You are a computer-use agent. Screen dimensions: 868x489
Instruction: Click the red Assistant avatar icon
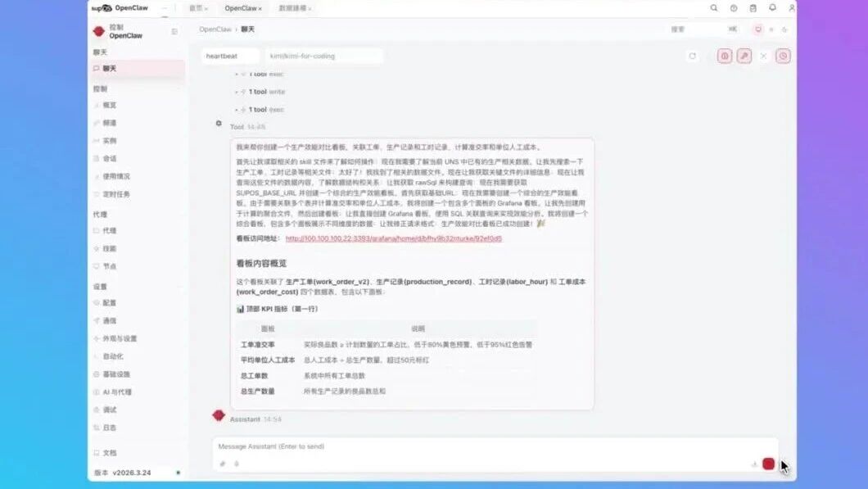[x=219, y=415]
